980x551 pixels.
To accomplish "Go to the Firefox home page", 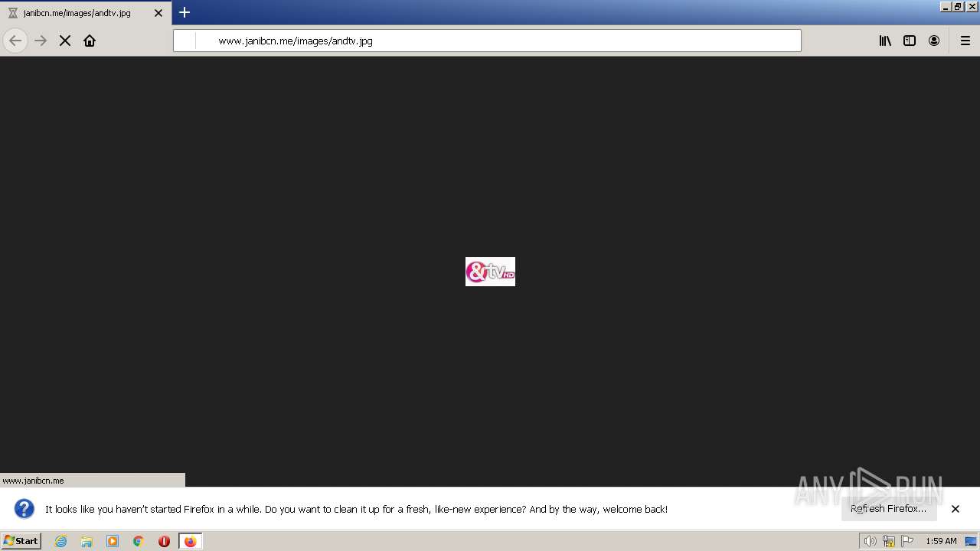I will click(x=90, y=41).
